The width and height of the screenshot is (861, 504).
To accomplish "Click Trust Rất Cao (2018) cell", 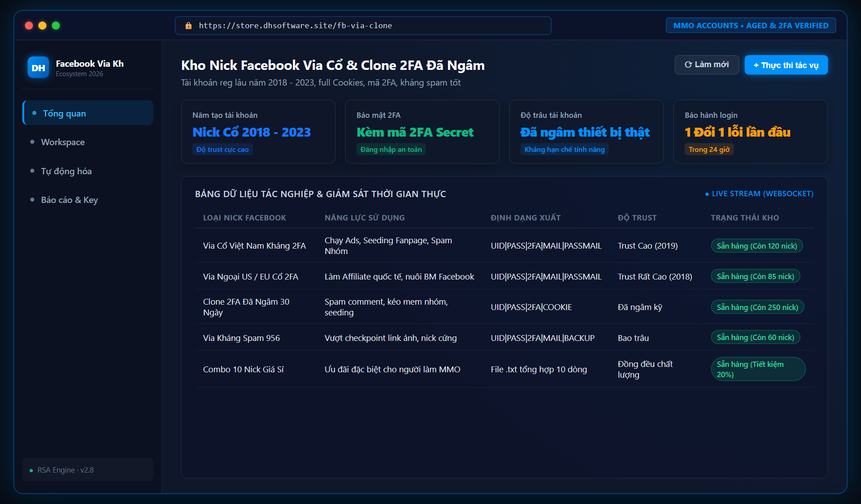I will tap(655, 277).
